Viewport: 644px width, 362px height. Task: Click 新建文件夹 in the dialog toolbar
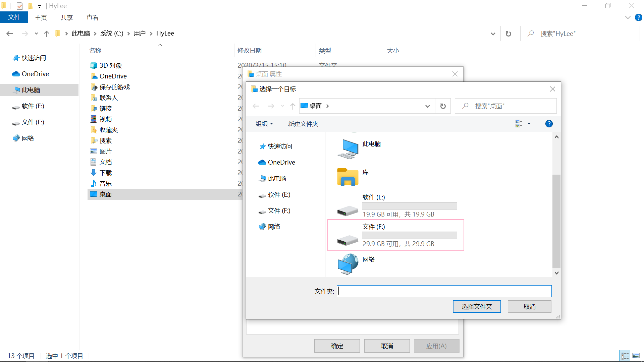coord(303,124)
